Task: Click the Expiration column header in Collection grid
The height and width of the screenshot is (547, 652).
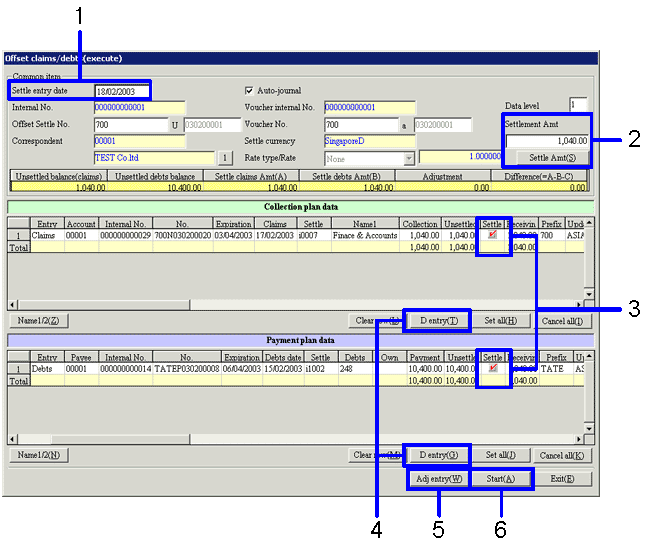Action: [x=234, y=224]
